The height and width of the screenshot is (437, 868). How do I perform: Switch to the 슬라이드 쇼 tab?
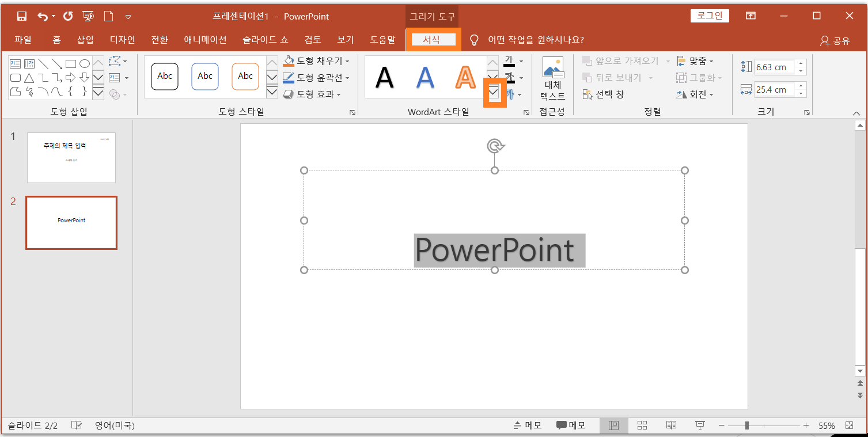[265, 40]
